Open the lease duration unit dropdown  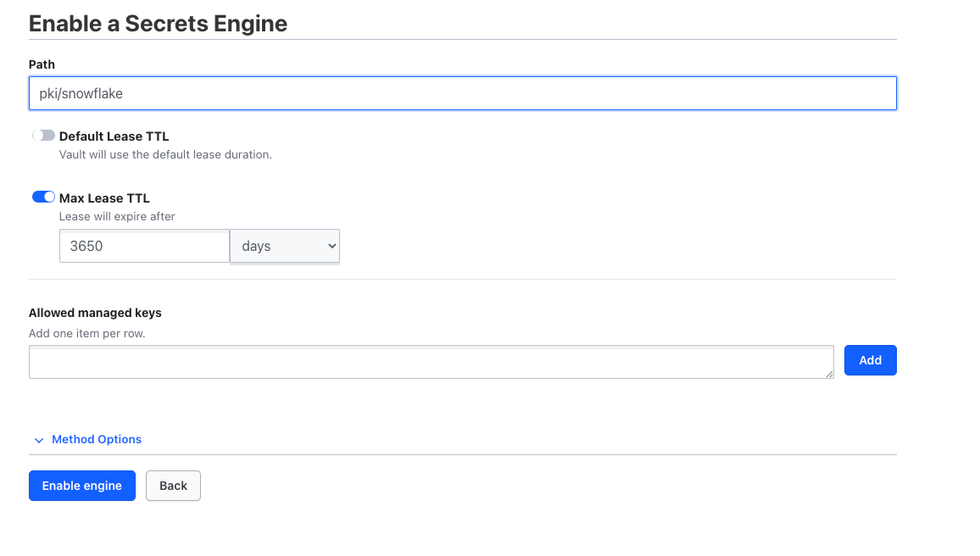(x=284, y=246)
